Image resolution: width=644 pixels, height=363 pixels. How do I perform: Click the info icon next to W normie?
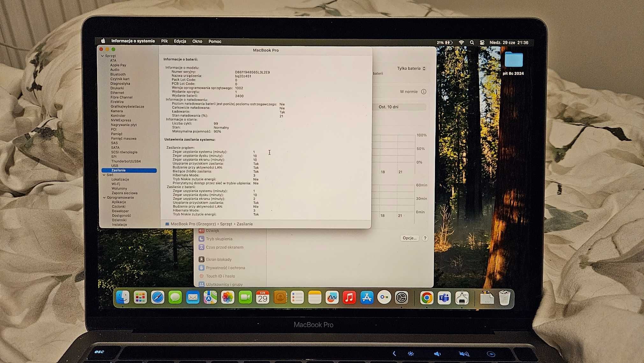coord(423,92)
